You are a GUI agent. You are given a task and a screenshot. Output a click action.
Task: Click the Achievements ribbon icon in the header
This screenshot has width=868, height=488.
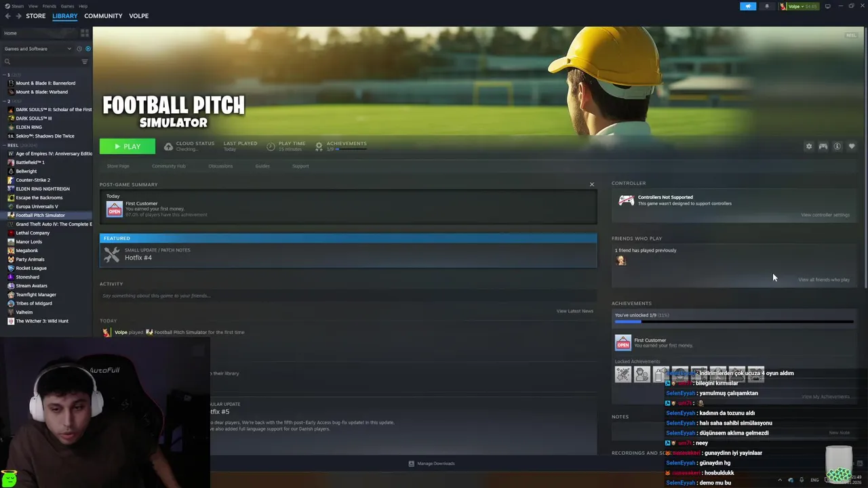[x=318, y=146]
